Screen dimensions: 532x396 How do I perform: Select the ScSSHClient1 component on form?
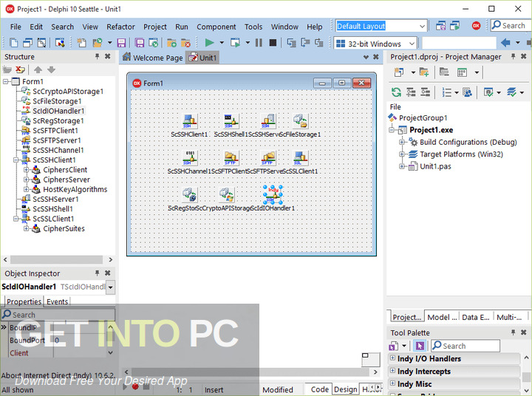(190, 121)
